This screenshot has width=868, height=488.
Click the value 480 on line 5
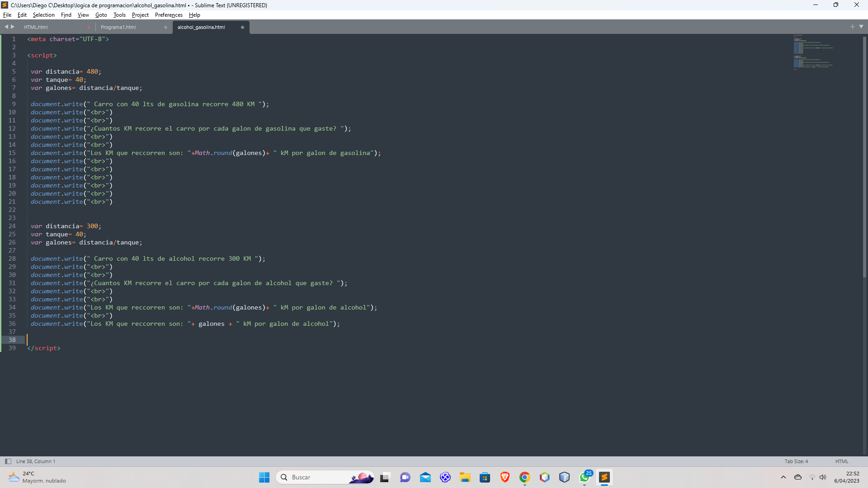coord(92,71)
